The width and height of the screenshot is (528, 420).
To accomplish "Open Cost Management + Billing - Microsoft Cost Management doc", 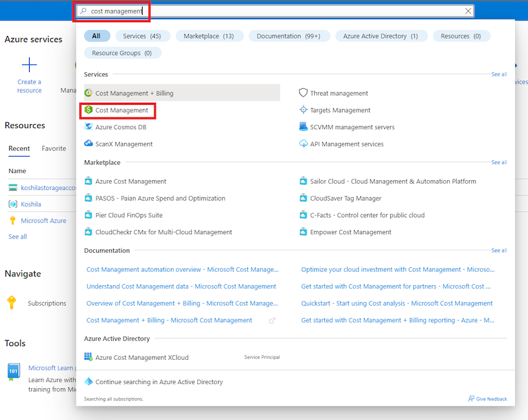I will pyautogui.click(x=169, y=320).
